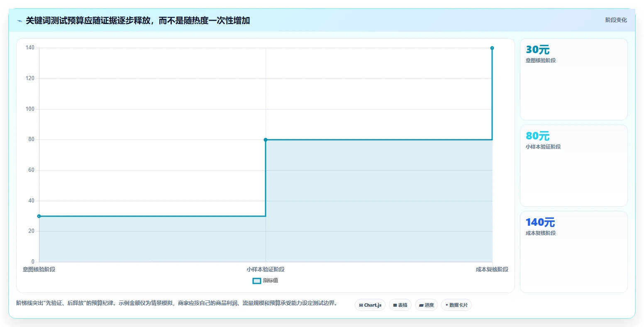Click y-axis tick label 100
Image resolution: width=644 pixels, height=327 pixels.
coord(30,109)
